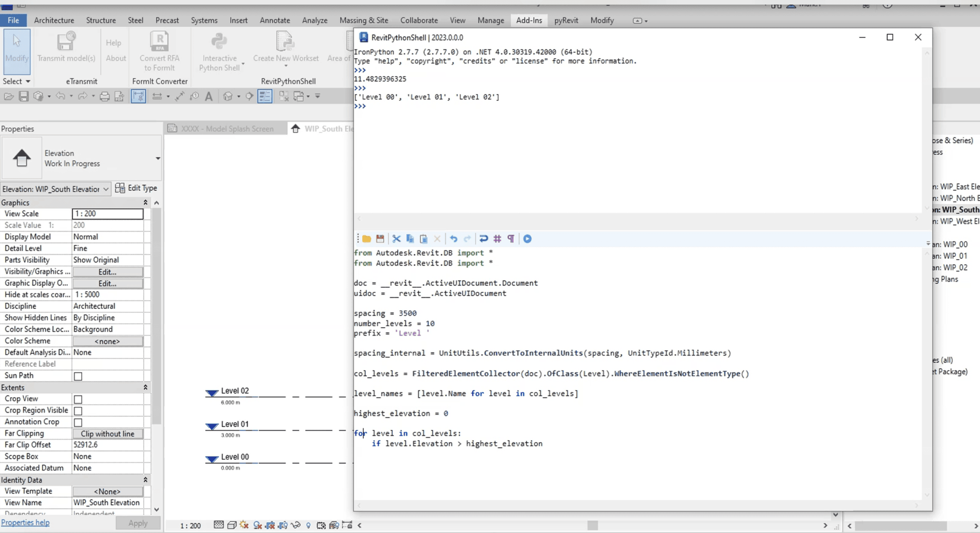Collapse the Graphics properties section
This screenshot has width=980, height=533.
point(145,202)
